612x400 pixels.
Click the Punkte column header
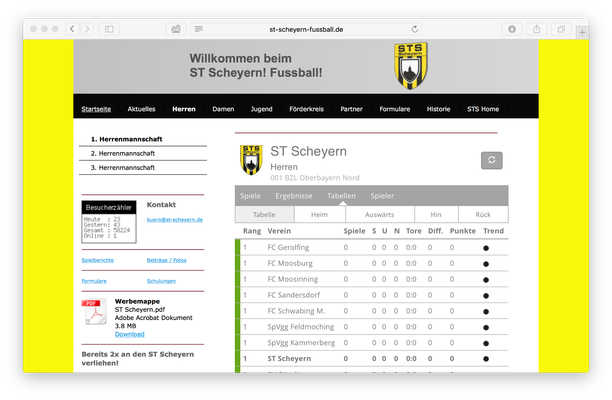click(x=463, y=231)
